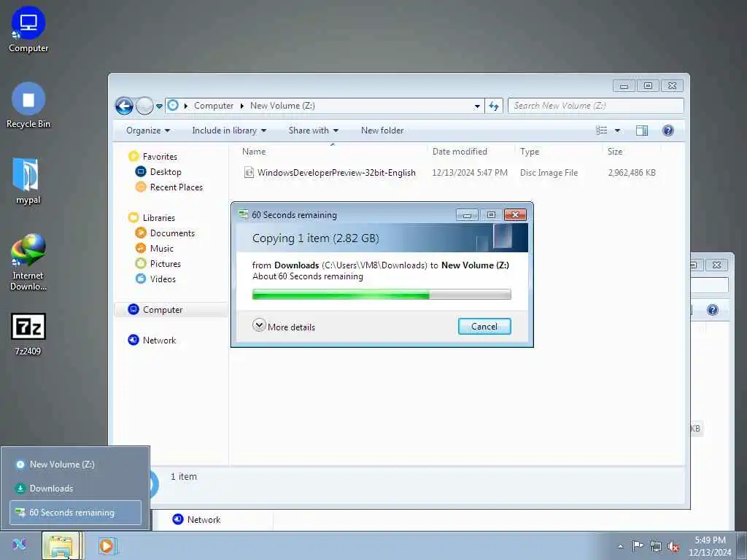Open Explorer help icon in toolbar
The width and height of the screenshot is (747, 560).
coord(668,131)
